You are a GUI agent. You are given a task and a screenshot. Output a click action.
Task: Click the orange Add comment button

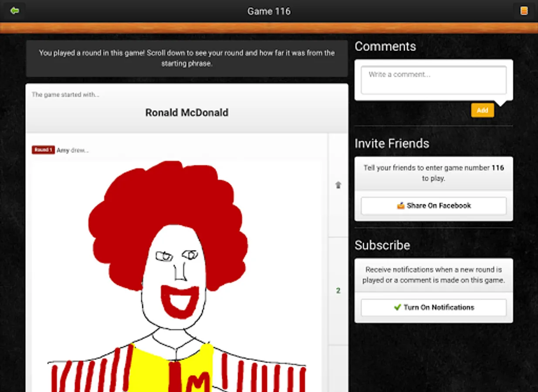pyautogui.click(x=482, y=110)
